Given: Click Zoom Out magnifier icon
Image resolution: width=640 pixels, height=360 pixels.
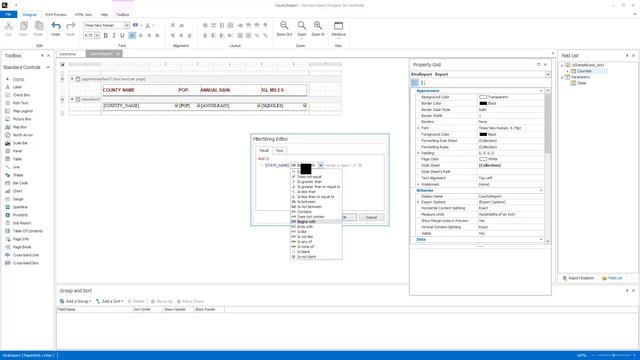Looking at the screenshot, I should [x=284, y=29].
